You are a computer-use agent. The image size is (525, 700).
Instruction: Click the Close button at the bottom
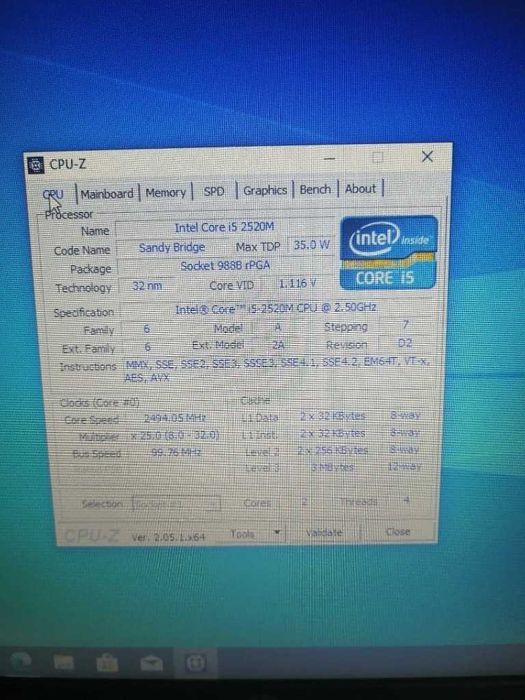point(398,531)
